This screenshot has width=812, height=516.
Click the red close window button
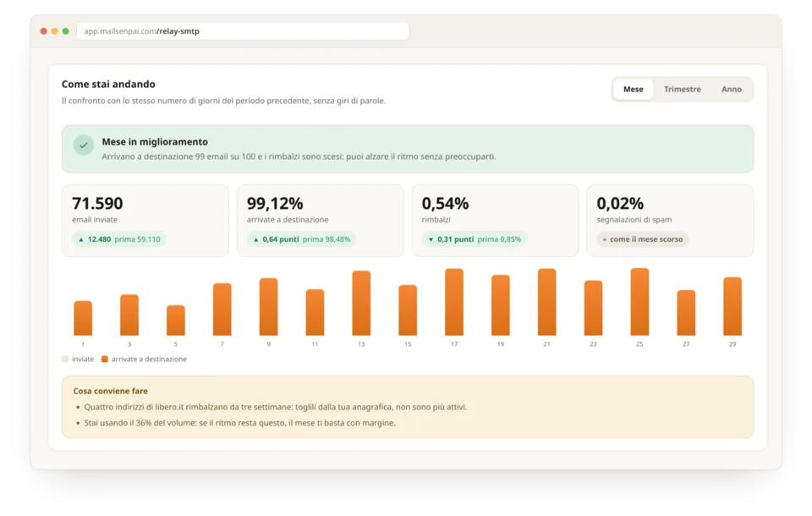point(43,31)
